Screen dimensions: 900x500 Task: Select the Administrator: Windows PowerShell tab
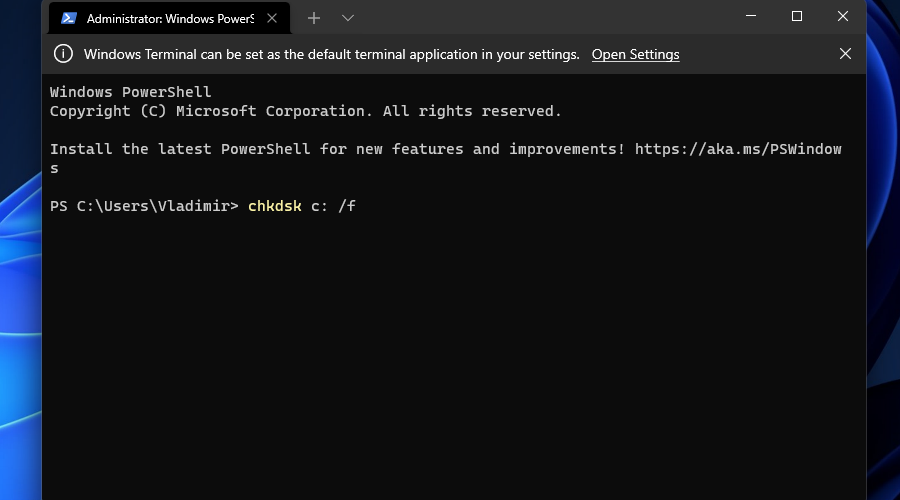[x=169, y=18]
